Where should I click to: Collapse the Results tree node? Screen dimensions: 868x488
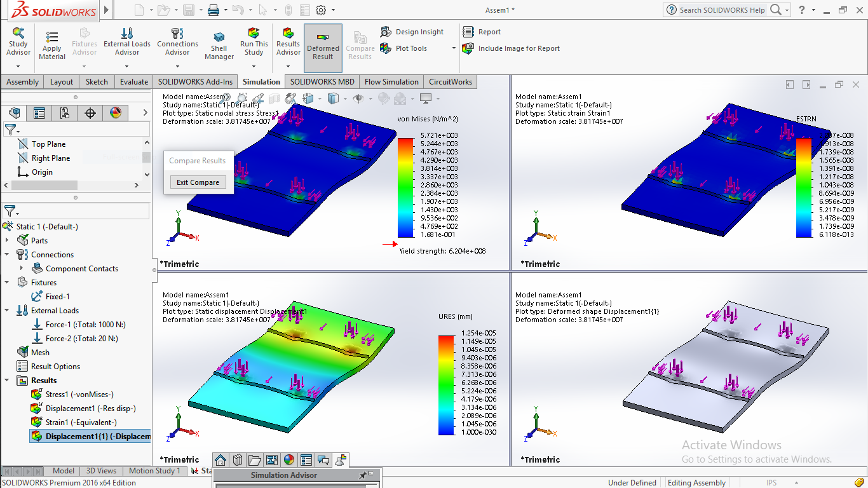pos(8,380)
